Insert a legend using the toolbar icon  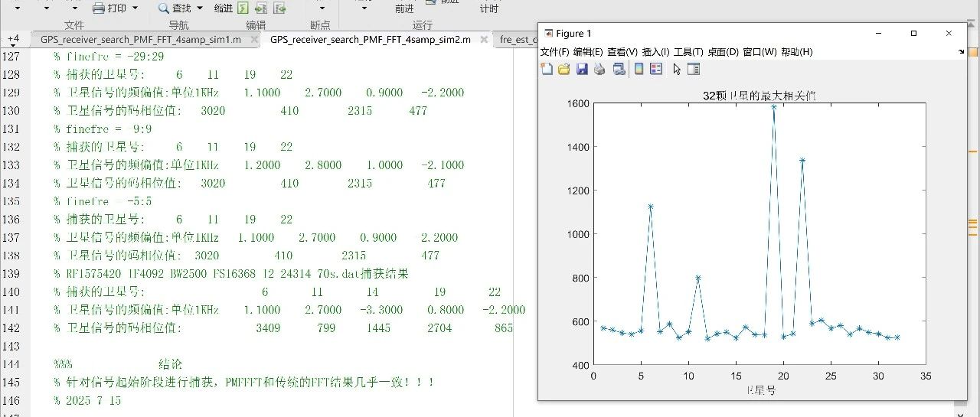(x=656, y=70)
